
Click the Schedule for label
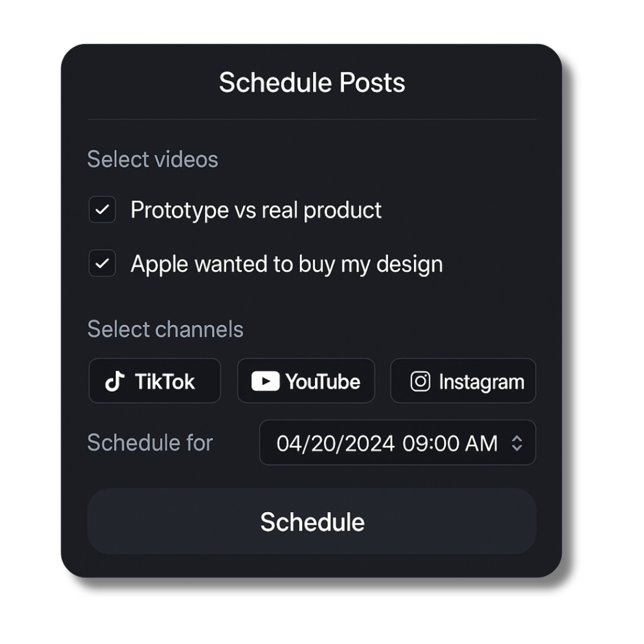point(150,442)
